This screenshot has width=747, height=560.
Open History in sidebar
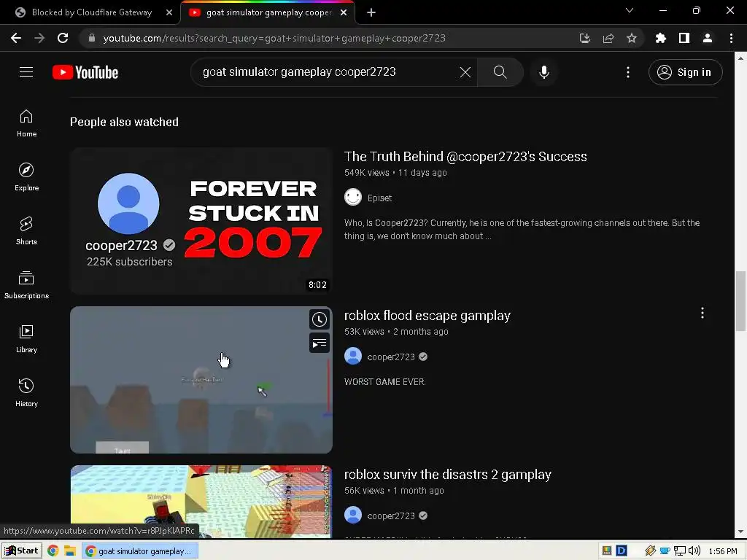[26, 392]
